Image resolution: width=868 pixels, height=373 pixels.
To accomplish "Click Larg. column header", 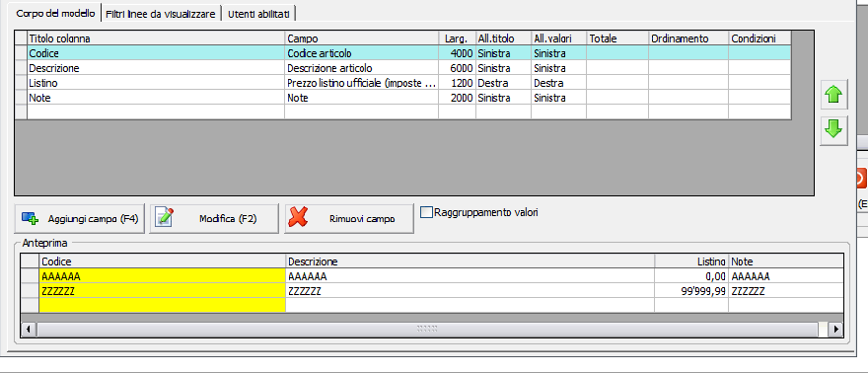I will (x=458, y=38).
